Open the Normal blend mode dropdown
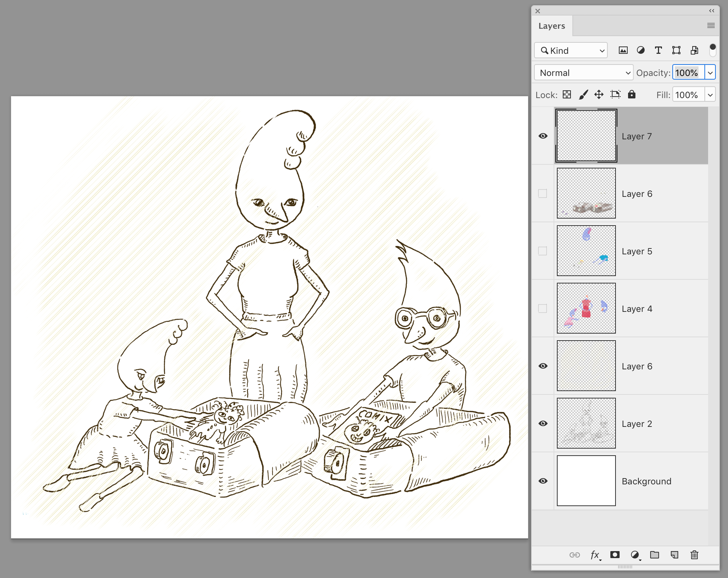 point(584,73)
